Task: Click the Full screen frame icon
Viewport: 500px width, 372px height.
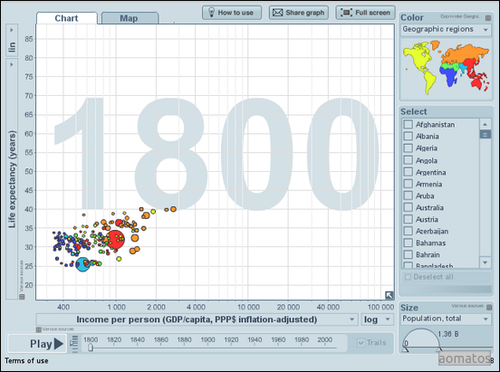Action: [346, 13]
